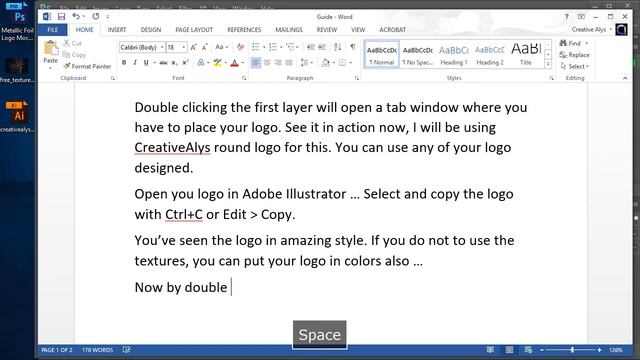The image size is (640, 360).
Task: Click the numbered list icon
Action: (x=273, y=47)
